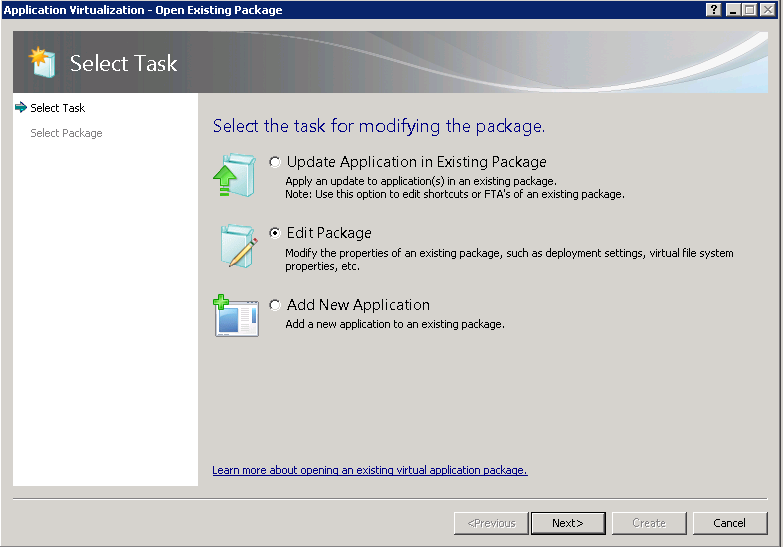Click the 'Add a new application to an existing package.' text
The width and height of the screenshot is (783, 547).
pyautogui.click(x=394, y=324)
